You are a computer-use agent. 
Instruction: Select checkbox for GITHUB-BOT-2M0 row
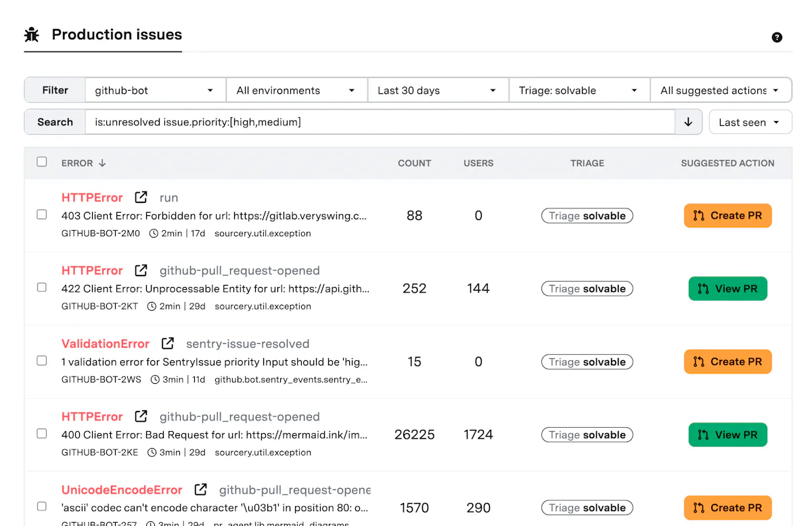42,215
